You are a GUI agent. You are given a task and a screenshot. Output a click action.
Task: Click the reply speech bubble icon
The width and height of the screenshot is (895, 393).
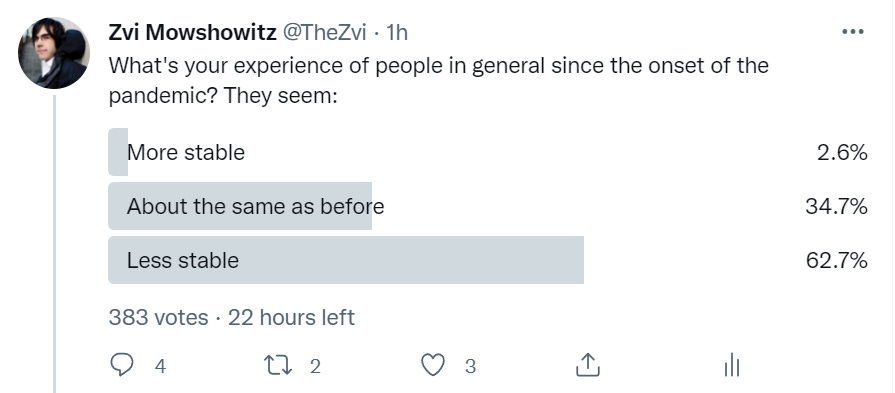point(122,365)
